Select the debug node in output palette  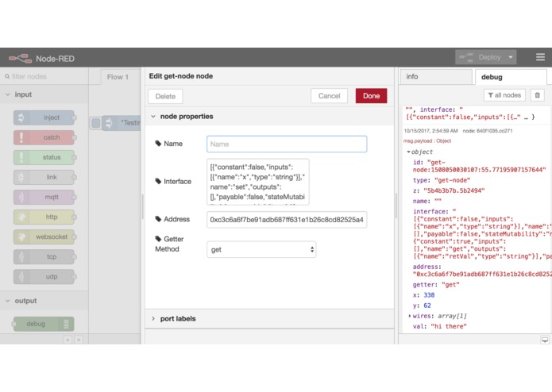tap(44, 324)
